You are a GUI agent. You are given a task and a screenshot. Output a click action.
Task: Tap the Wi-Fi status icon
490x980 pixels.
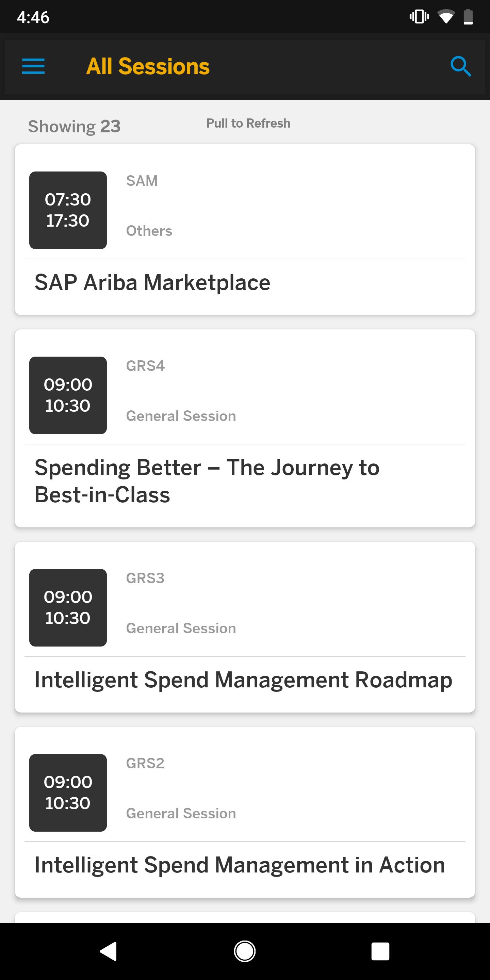click(x=446, y=17)
